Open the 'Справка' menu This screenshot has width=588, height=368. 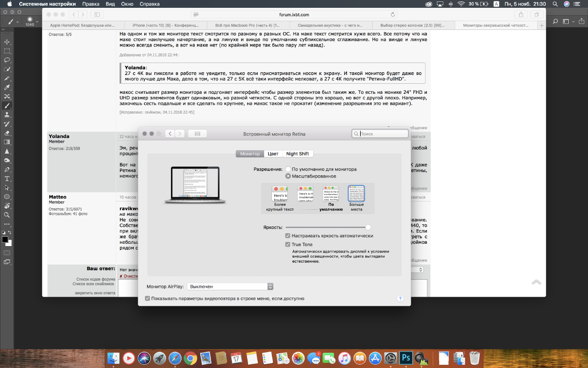[x=150, y=4]
